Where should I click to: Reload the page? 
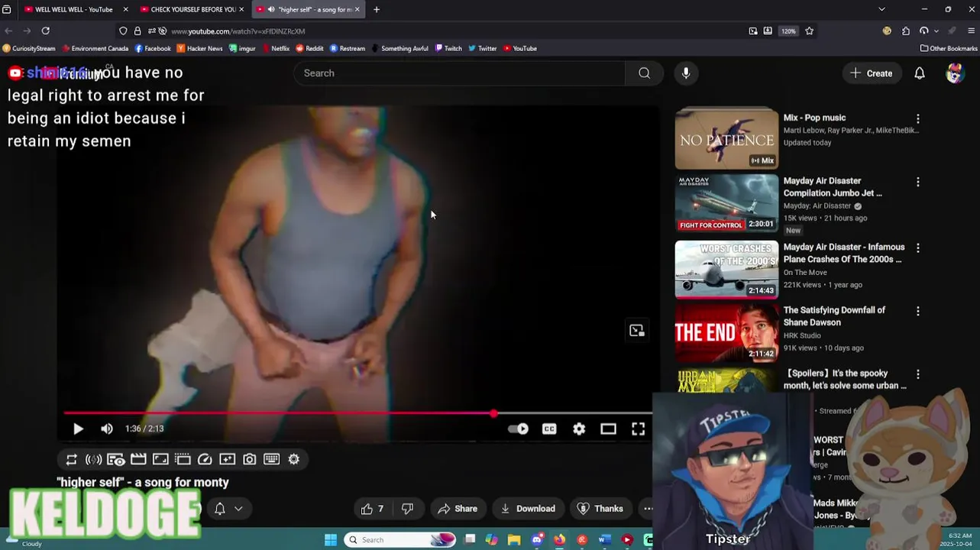point(46,31)
